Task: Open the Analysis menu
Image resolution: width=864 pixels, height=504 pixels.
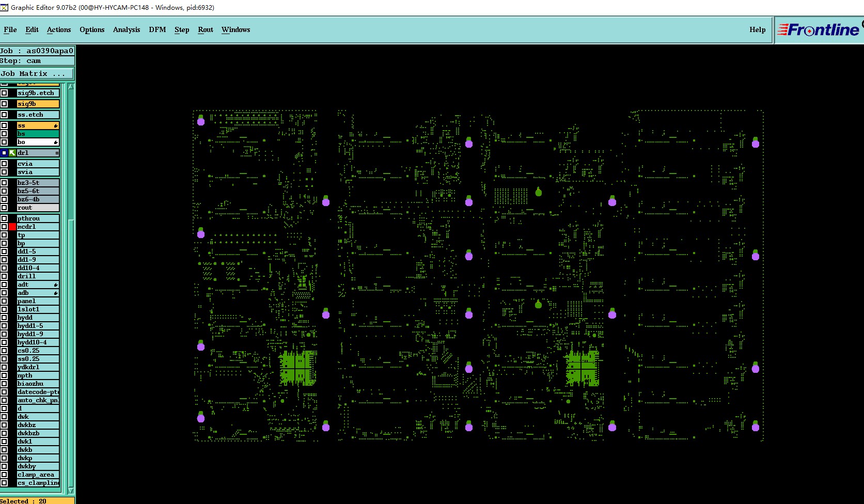Action: pos(127,30)
